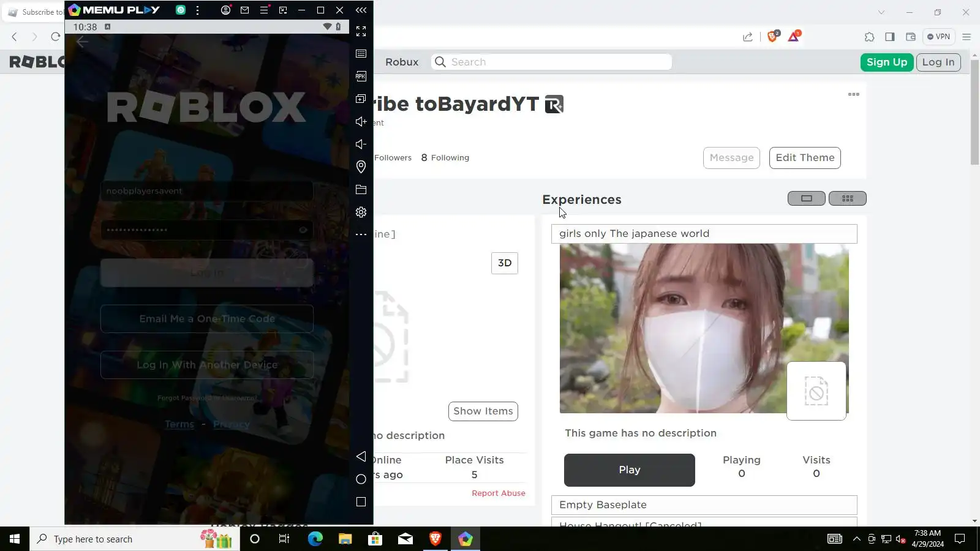This screenshot has height=551, width=980.
Task: Open the Brave main menu
Action: pos(967,37)
